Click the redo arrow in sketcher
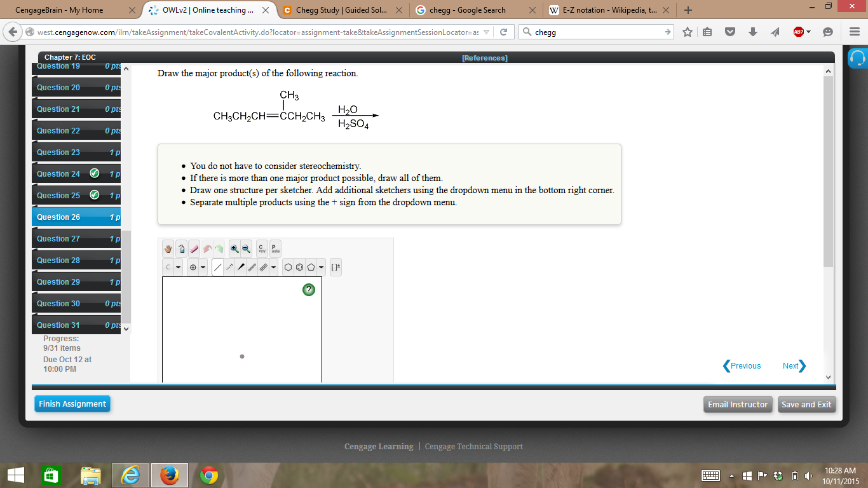The width and height of the screenshot is (868, 488). tap(219, 249)
